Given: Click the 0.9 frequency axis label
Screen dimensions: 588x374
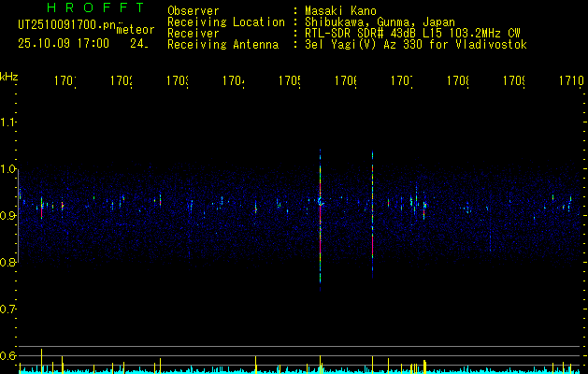Looking at the screenshot, I should click(8, 215).
